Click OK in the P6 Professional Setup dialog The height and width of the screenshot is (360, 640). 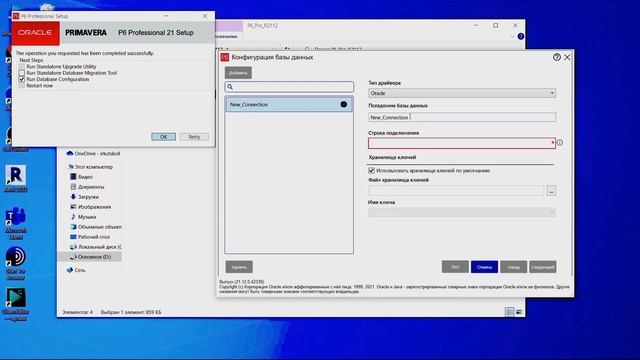(x=164, y=137)
